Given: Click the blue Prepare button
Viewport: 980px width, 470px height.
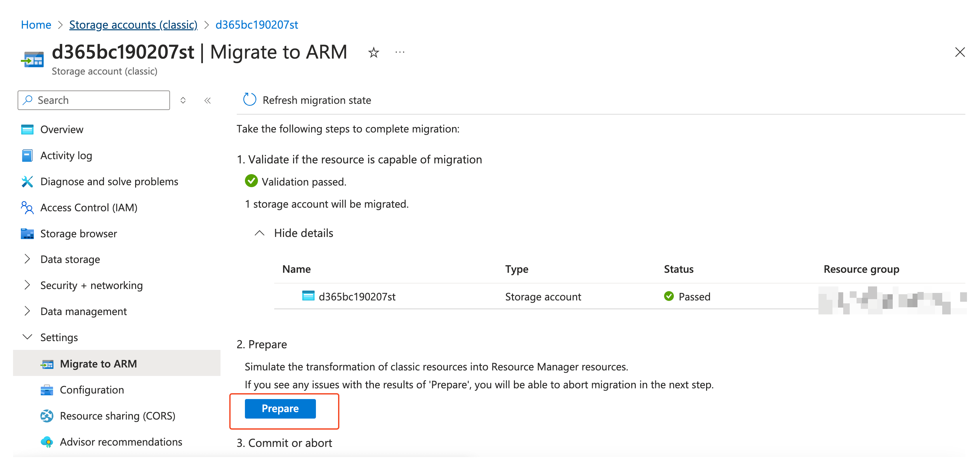Looking at the screenshot, I should click(x=280, y=408).
